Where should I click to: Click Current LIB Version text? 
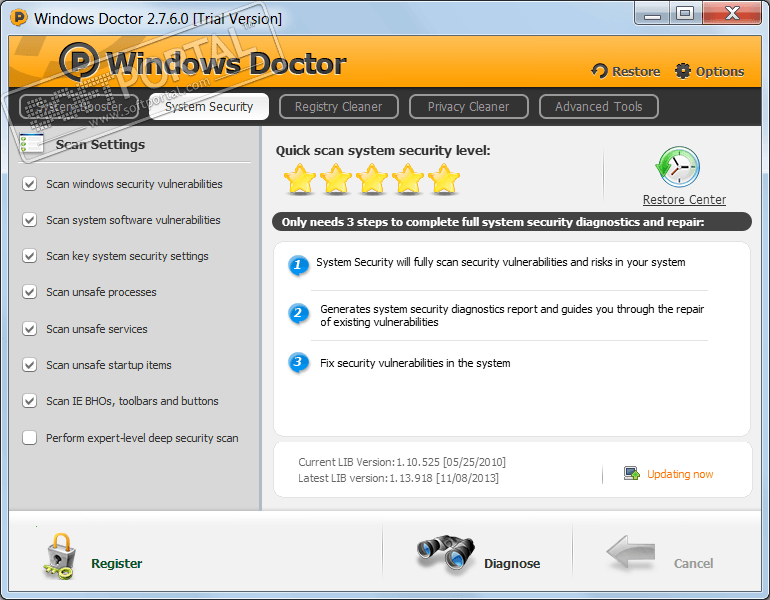(402, 462)
